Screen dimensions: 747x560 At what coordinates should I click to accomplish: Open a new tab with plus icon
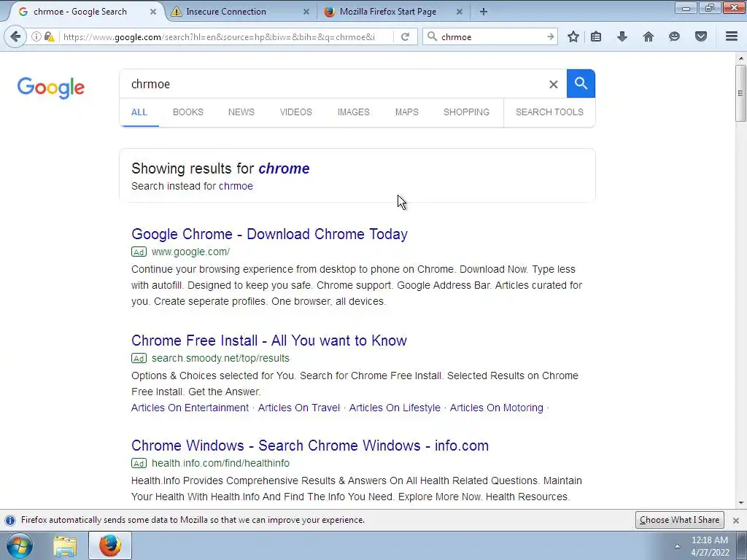(484, 12)
